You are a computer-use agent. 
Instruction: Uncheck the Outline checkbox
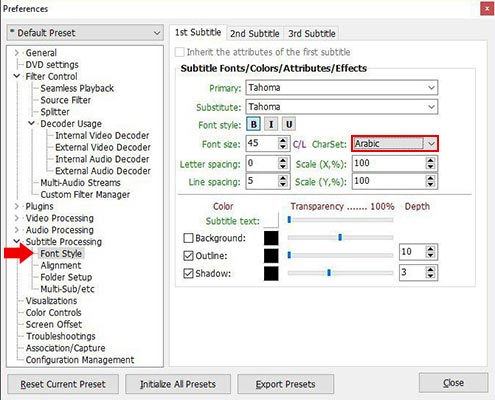(x=188, y=256)
